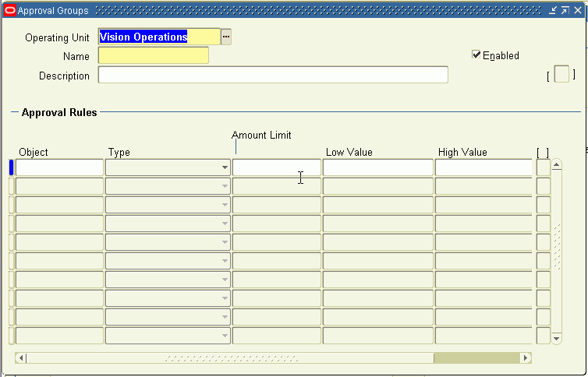This screenshot has width=588, height=377.
Task: Click the first row Object field
Action: coord(59,167)
